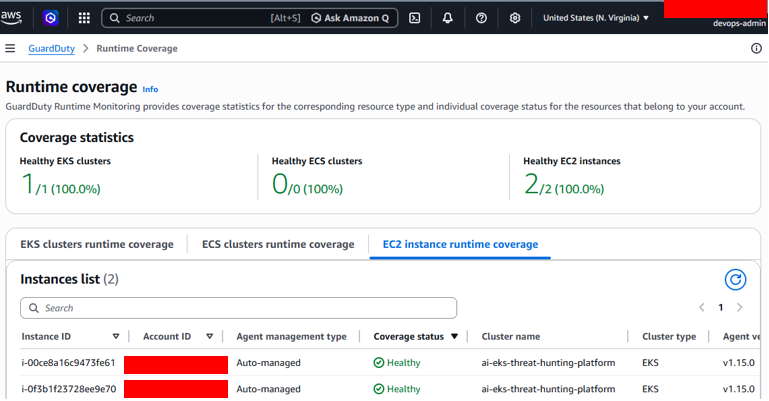Click the Instances list search box

pyautogui.click(x=238, y=308)
